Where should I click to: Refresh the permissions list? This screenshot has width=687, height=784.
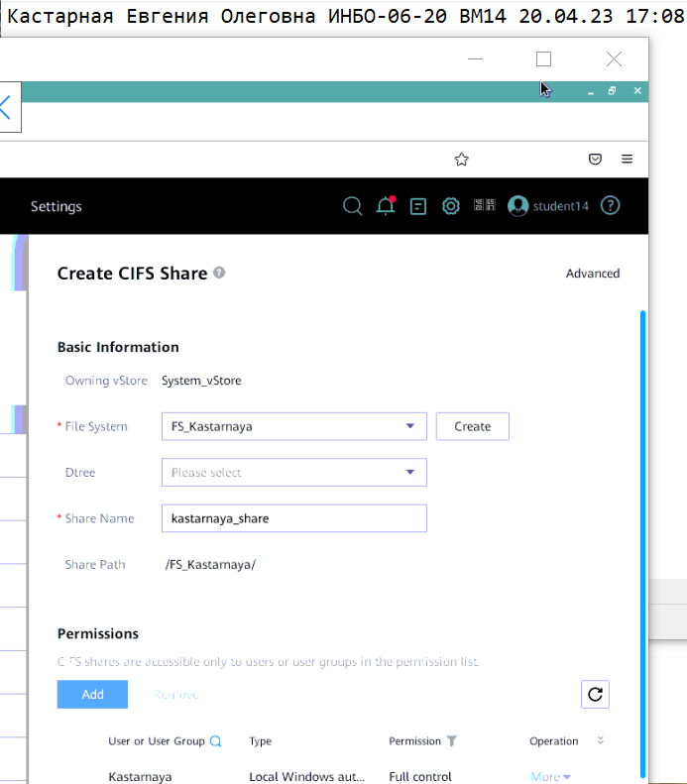tap(595, 695)
